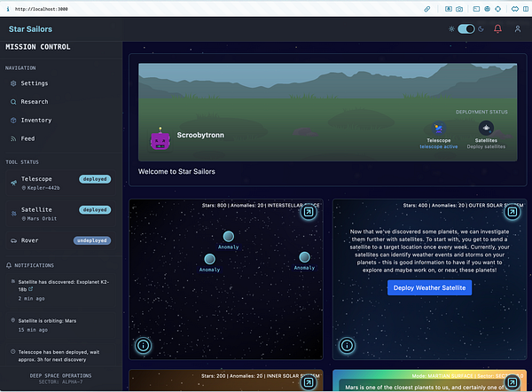Click the browser split view icon
The image size is (532, 392).
coord(526,9)
